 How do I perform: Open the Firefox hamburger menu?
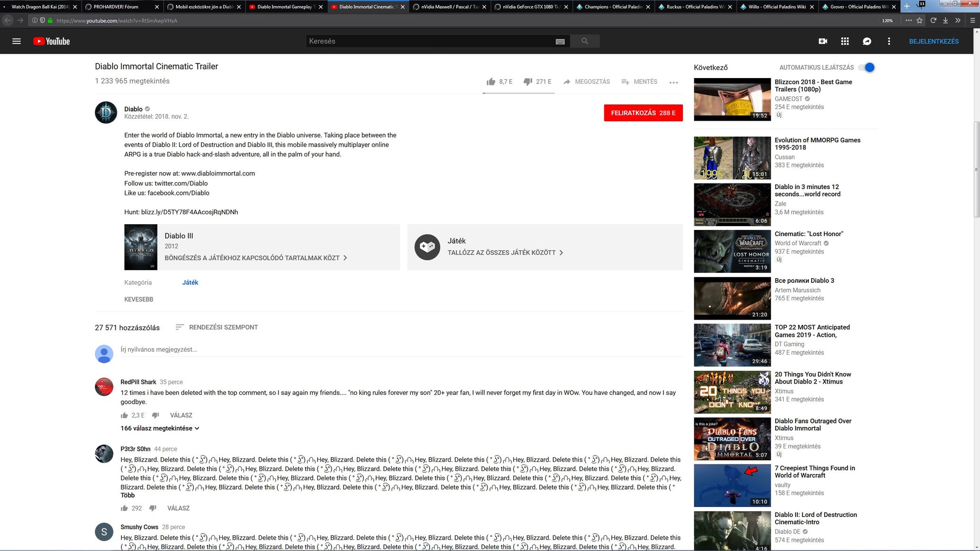[972, 20]
